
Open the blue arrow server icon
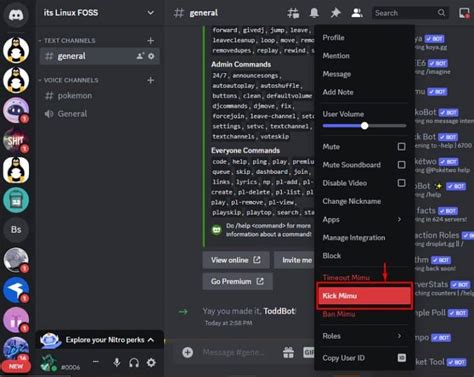coord(16,290)
